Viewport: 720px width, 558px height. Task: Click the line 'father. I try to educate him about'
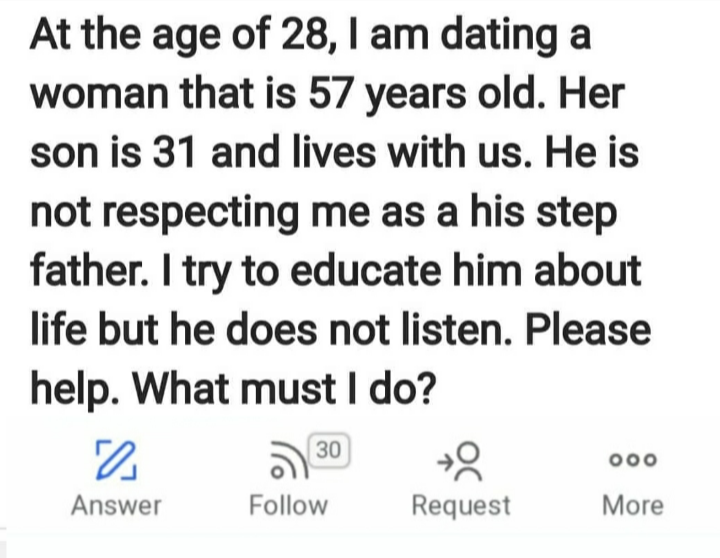click(336, 272)
